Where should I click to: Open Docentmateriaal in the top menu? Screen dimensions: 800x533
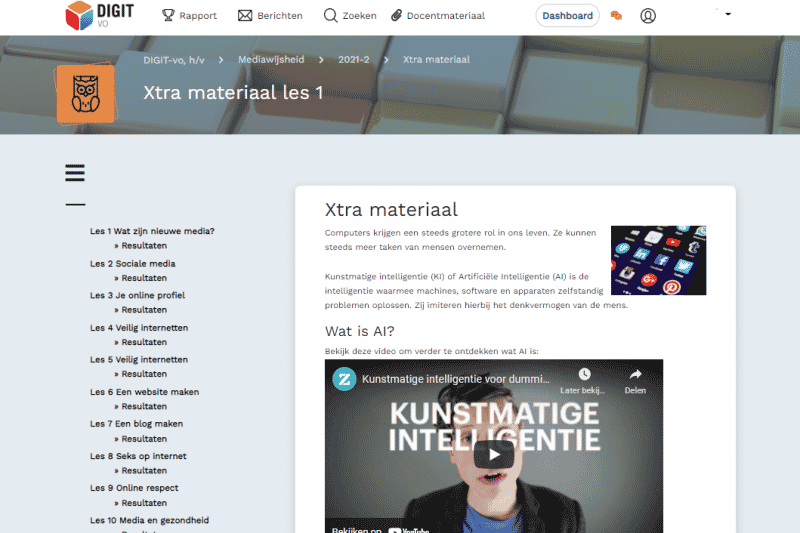(x=438, y=16)
